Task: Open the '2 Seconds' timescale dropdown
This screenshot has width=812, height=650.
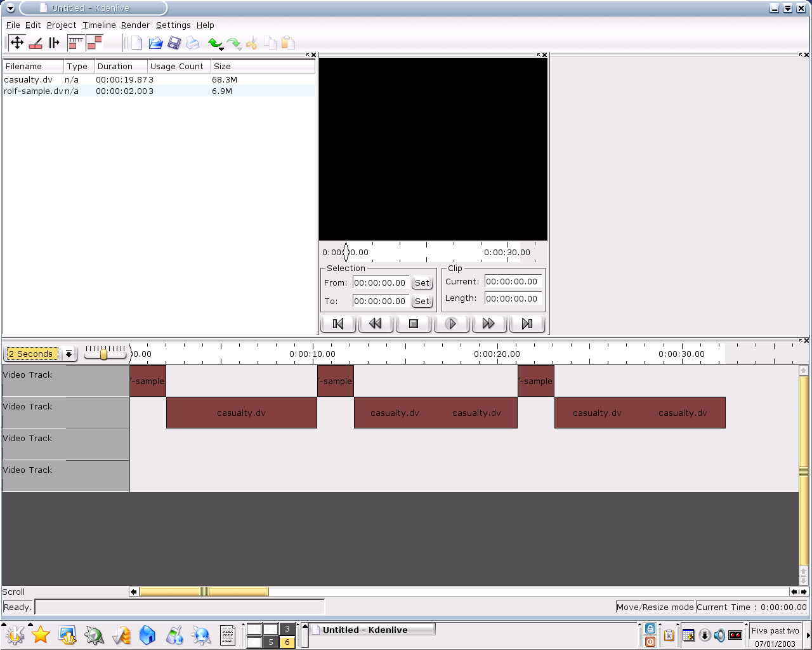Action: click(x=69, y=354)
